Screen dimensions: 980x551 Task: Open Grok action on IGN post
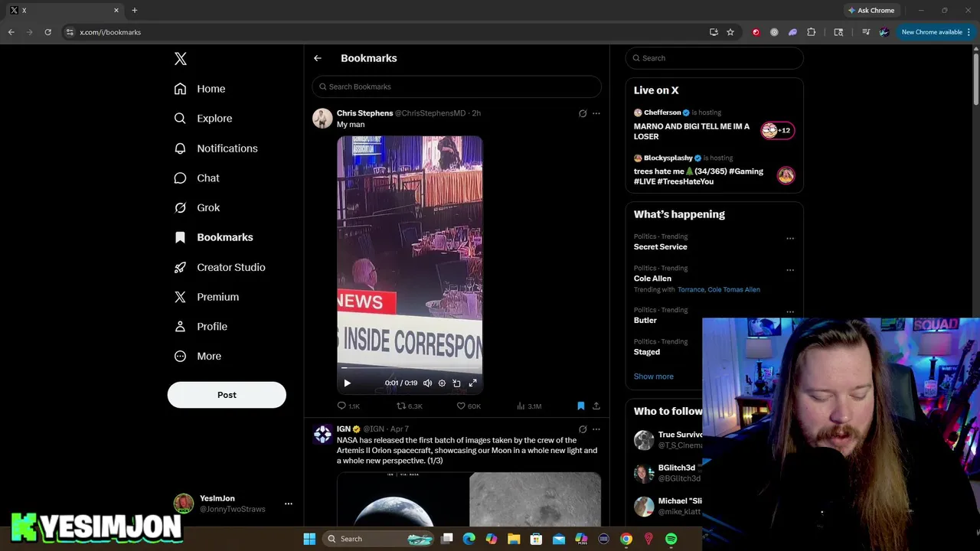583,429
